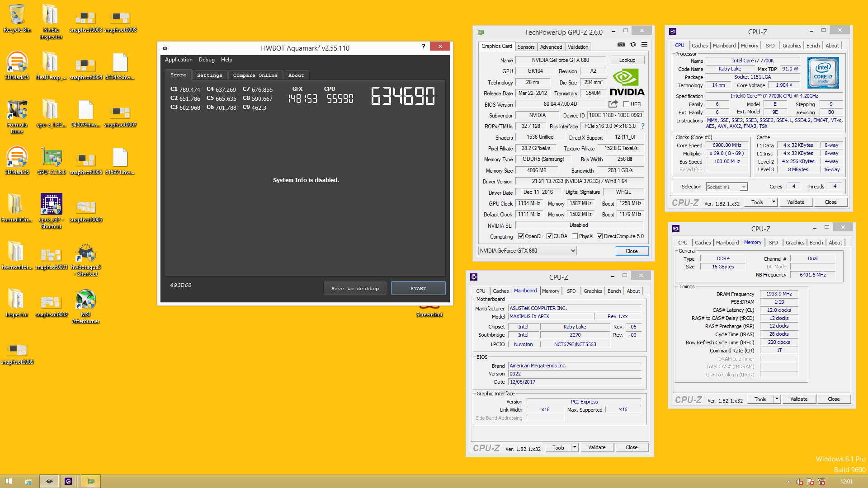The image size is (868, 488).
Task: Open the GPU-Z hamburger menu
Action: tap(644, 44)
